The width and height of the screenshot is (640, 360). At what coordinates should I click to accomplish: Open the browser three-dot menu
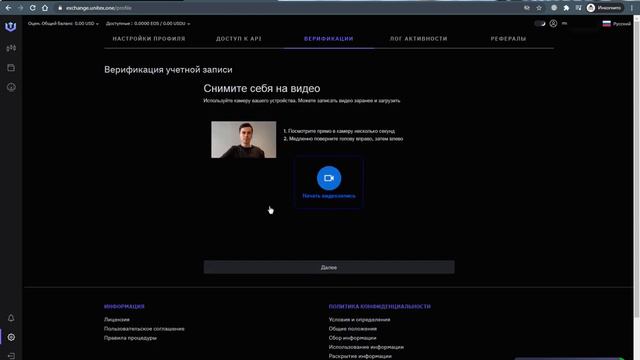pyautogui.click(x=632, y=8)
